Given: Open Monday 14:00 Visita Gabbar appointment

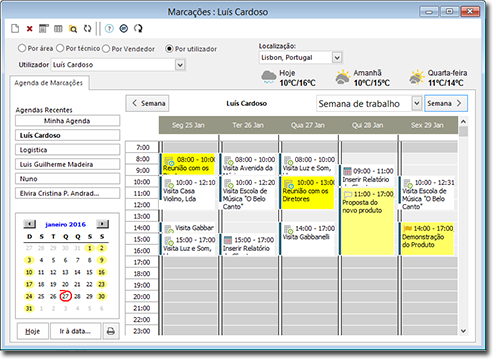Looking at the screenshot, I should tap(188, 228).
